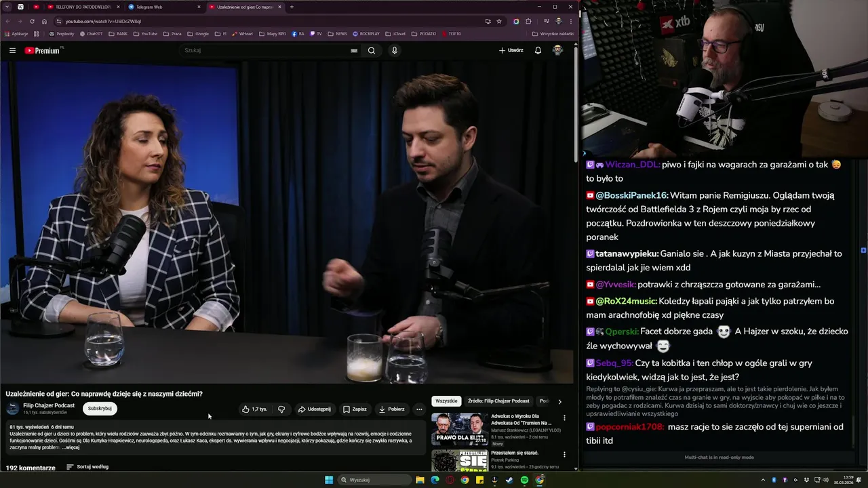Switch to TELEFONY DO PATODEWELOPERA browser tab
This screenshot has width=868, height=488.
pos(82,7)
